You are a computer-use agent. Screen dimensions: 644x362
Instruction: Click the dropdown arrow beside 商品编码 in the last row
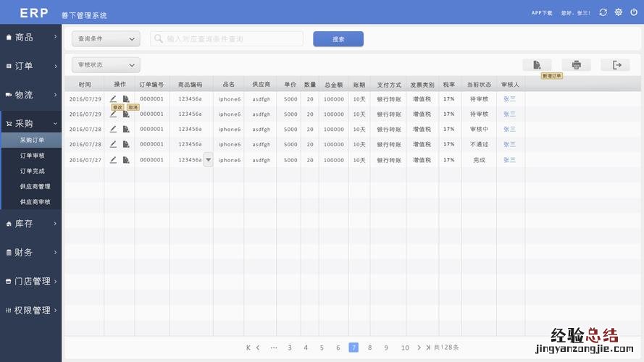(x=208, y=160)
